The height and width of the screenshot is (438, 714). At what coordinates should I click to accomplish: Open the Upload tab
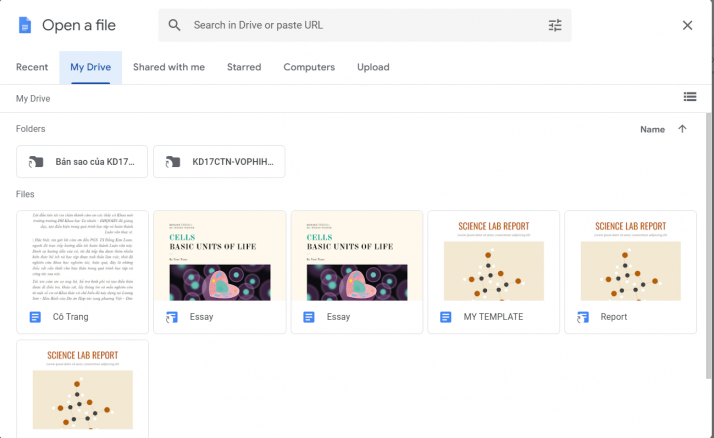[373, 67]
